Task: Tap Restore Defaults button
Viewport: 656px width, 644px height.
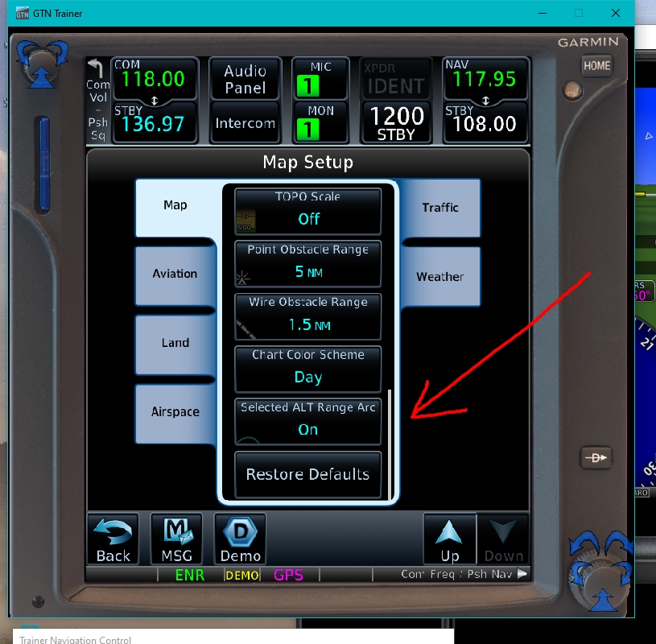Action: pos(308,474)
